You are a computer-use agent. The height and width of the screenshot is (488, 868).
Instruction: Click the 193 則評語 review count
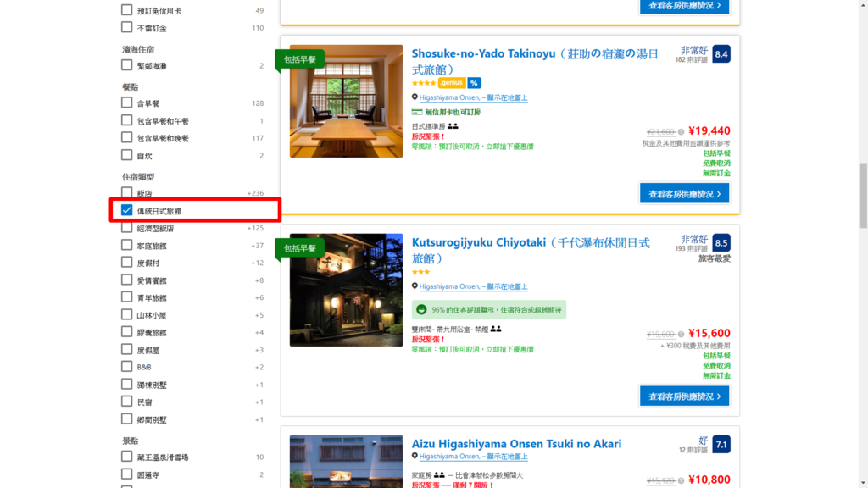(692, 248)
